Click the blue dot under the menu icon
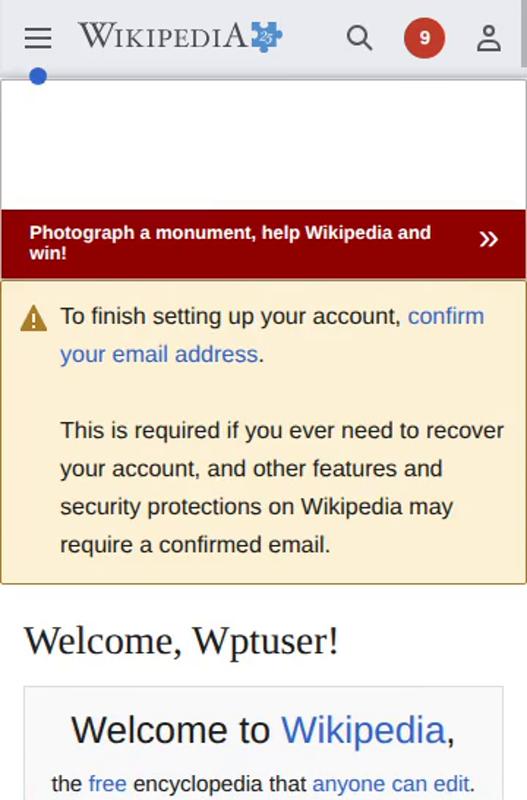This screenshot has width=527, height=800. click(x=38, y=77)
